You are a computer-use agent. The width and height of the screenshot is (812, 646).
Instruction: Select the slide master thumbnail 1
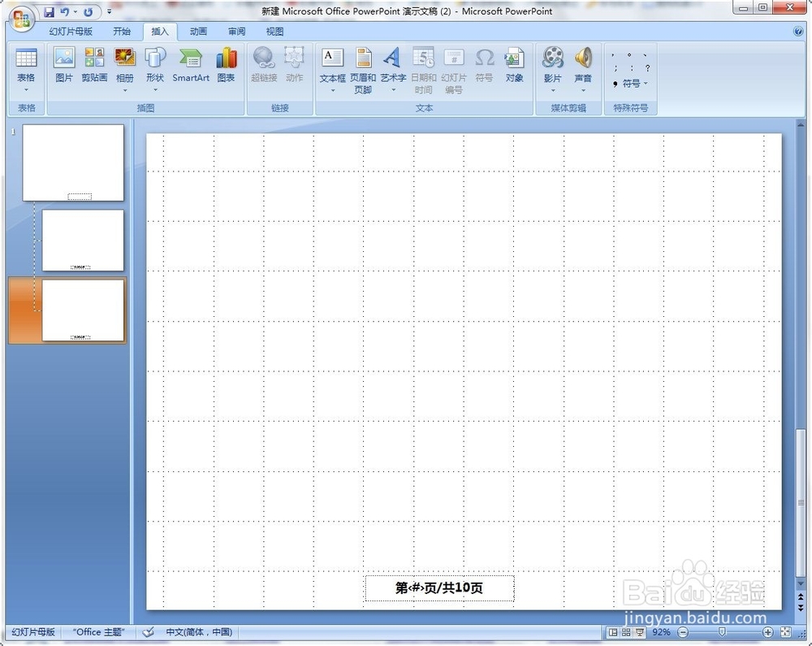pyautogui.click(x=73, y=163)
